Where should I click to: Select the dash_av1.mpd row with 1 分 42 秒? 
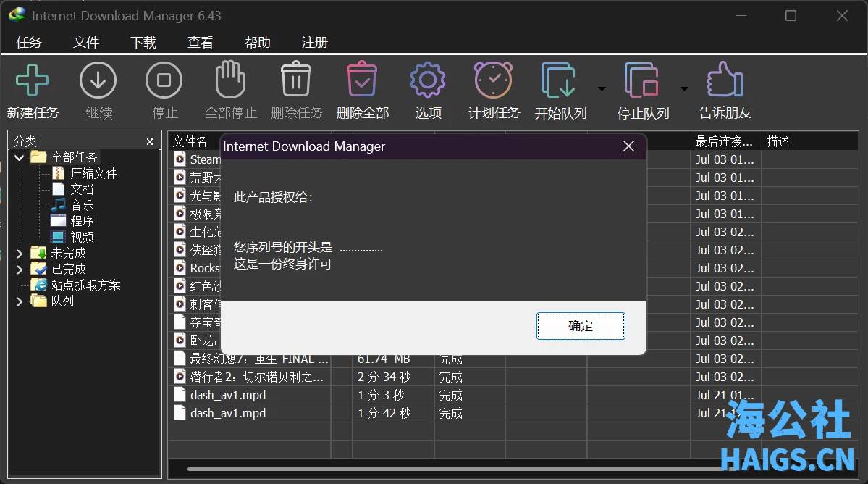(228, 413)
